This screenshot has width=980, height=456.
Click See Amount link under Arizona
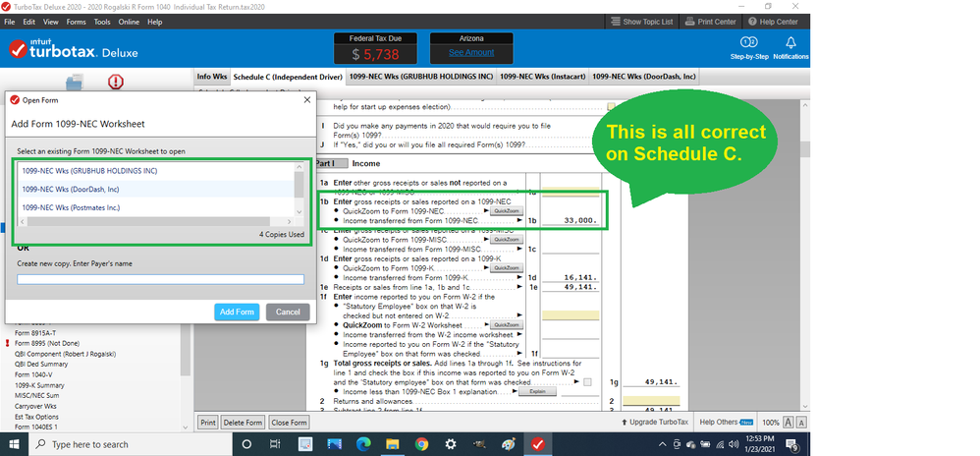(471, 52)
